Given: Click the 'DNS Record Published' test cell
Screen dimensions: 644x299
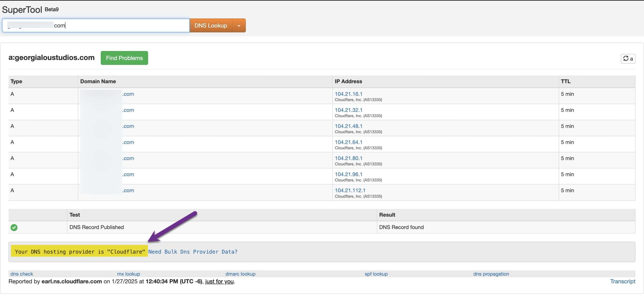Looking at the screenshot, I should (222, 227).
